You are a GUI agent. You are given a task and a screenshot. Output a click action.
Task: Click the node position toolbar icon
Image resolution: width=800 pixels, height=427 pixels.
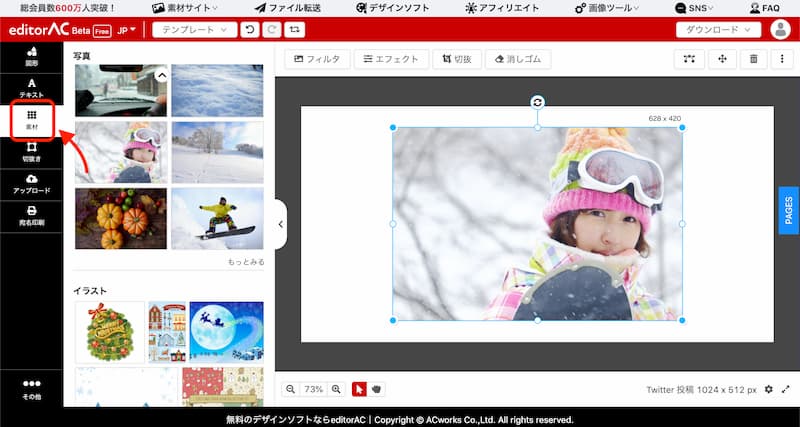click(x=689, y=59)
